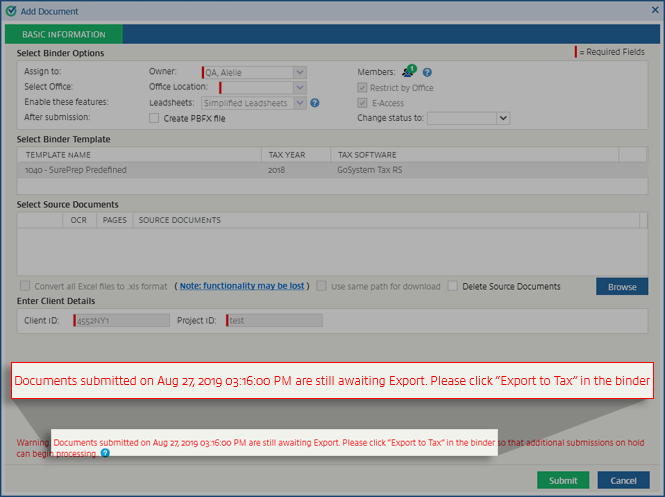Check Delete Source Documents option
Image resolution: width=665 pixels, height=497 pixels.
[x=453, y=286]
